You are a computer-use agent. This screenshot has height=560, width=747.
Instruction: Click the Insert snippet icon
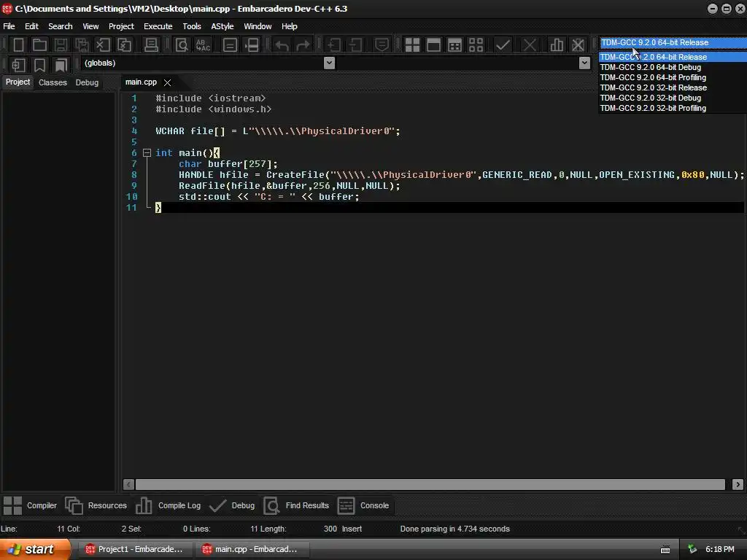[x=18, y=65]
